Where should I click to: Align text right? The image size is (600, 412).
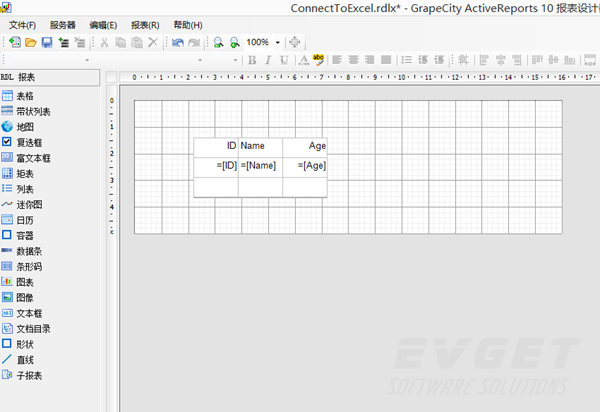point(370,60)
